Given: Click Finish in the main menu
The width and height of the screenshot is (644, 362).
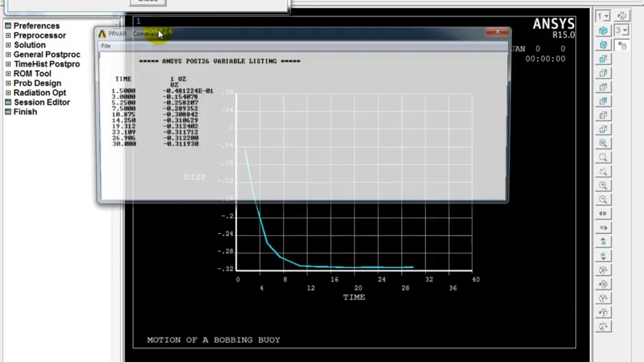Looking at the screenshot, I should (25, 112).
